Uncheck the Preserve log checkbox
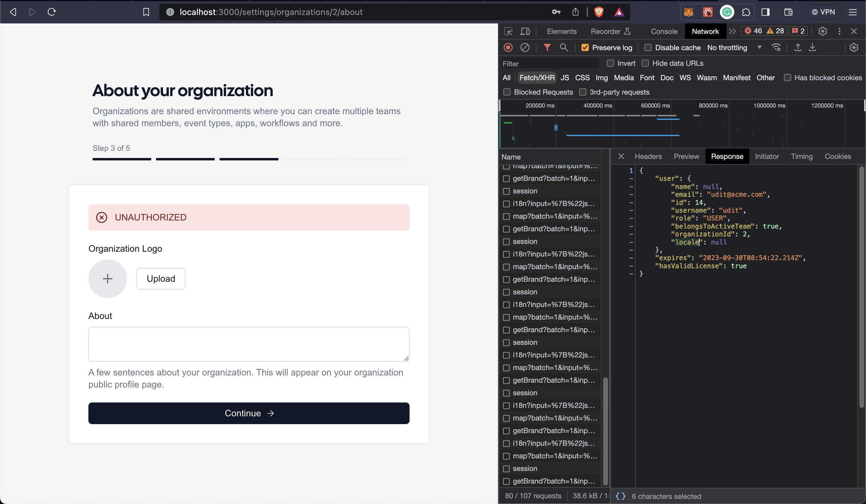Image resolution: width=866 pixels, height=504 pixels. [585, 47]
